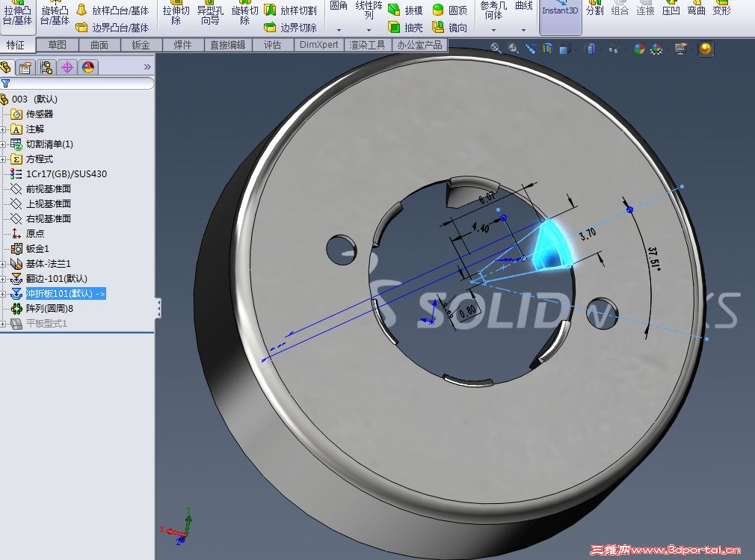This screenshot has height=560, width=755.
Task: Click the Apply Scene icon
Action: (x=656, y=48)
